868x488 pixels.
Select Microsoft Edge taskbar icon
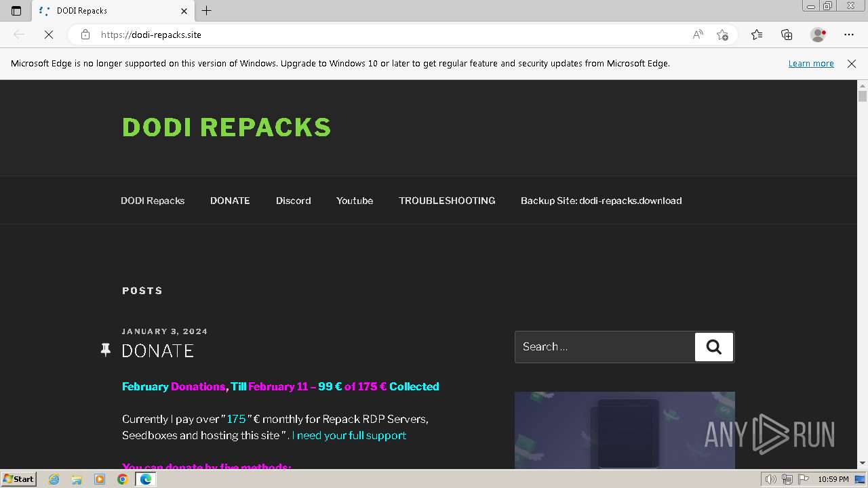tap(146, 479)
